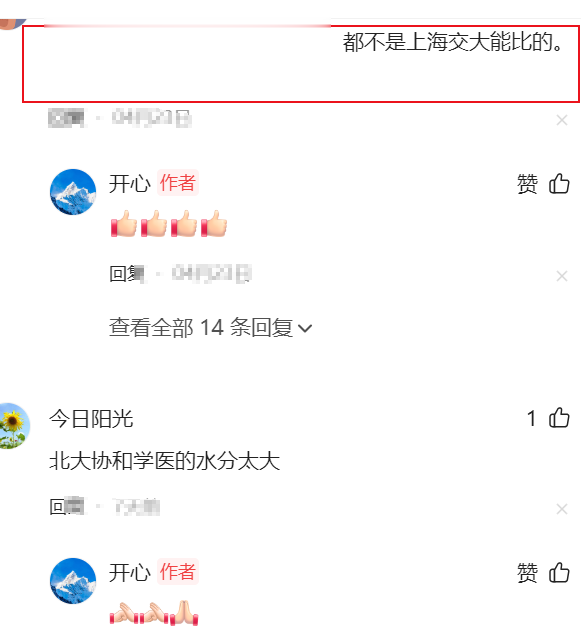Expand 查看全部 14 条回复
The image size is (581, 632).
(210, 327)
